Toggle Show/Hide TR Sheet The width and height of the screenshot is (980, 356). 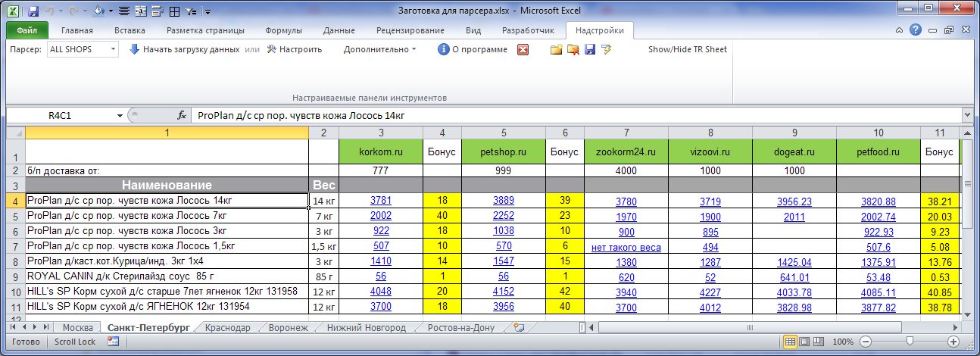click(x=687, y=49)
